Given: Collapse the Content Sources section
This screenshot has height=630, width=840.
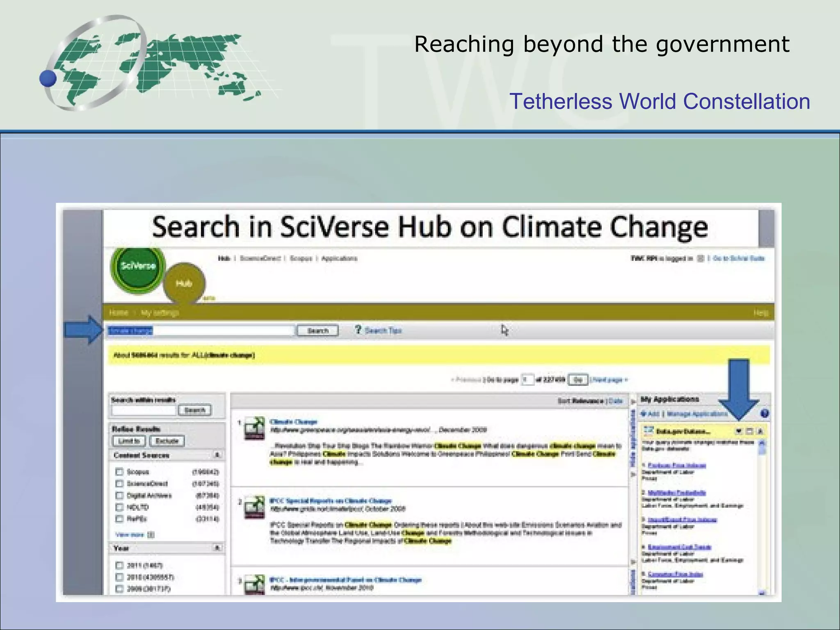Looking at the screenshot, I should 217,455.
